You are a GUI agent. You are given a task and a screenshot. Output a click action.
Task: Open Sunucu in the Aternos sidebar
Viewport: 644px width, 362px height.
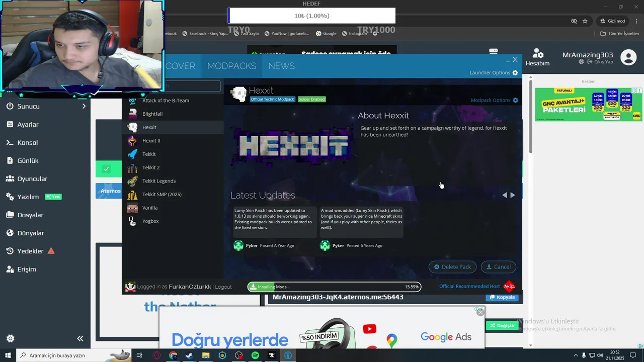click(x=28, y=106)
